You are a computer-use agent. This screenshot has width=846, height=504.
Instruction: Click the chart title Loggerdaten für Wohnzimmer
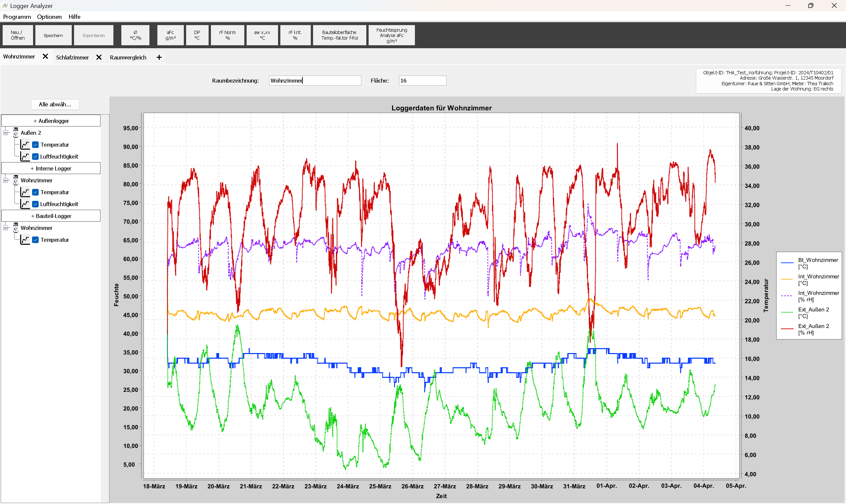pyautogui.click(x=442, y=108)
